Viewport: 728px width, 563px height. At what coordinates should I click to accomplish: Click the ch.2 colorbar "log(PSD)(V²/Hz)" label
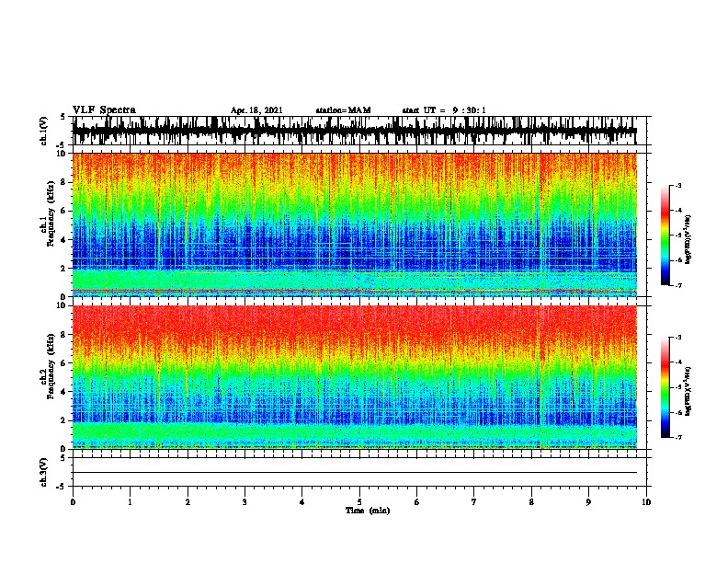click(688, 391)
